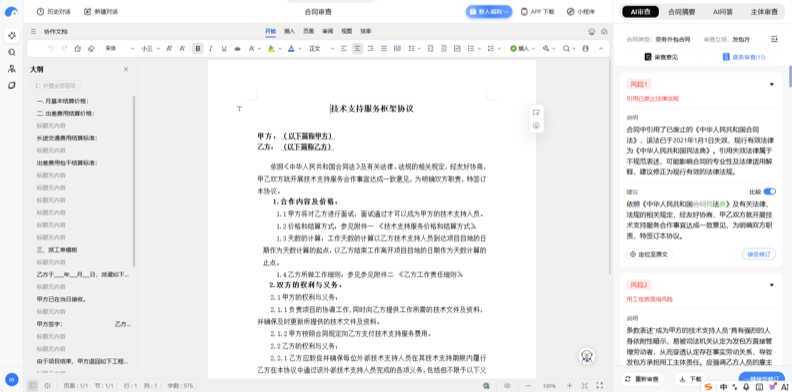
Task: Collapse the 风险1 card arrow
Action: coord(772,84)
